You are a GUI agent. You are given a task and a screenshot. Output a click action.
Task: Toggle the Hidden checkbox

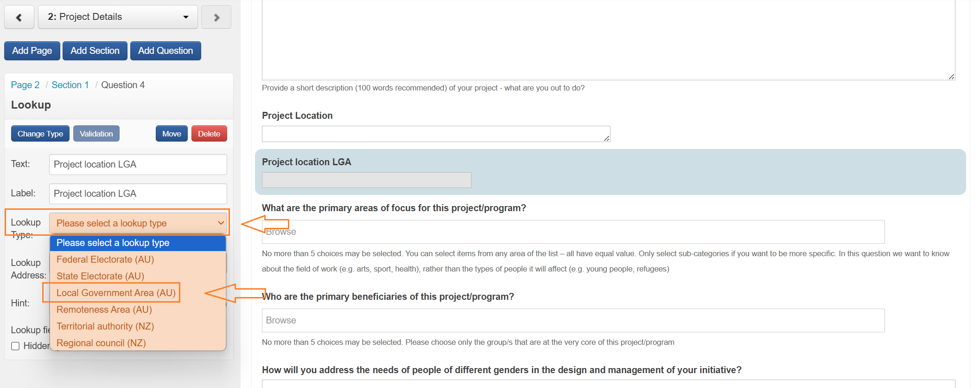click(x=15, y=346)
